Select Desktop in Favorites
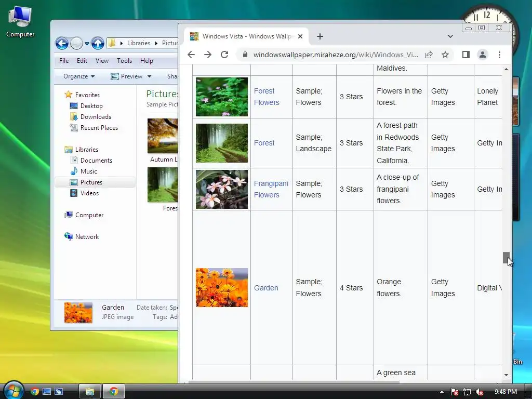The width and height of the screenshot is (532, 399). click(91, 106)
